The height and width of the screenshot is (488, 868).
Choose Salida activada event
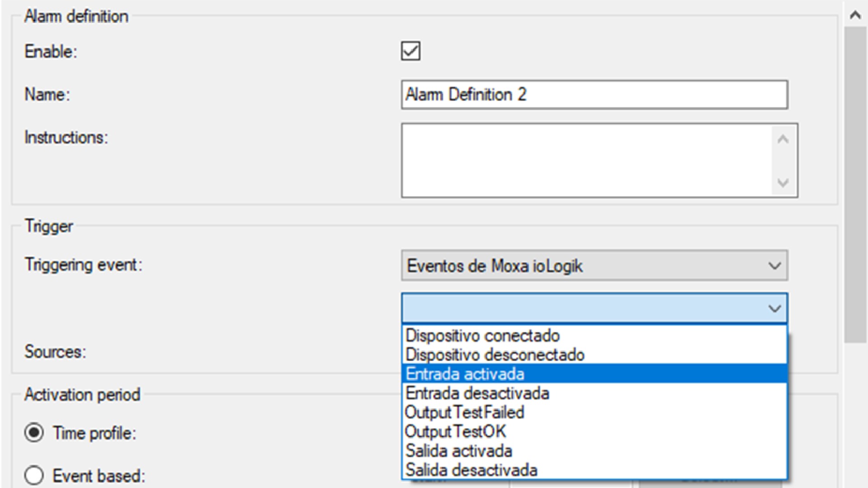[x=459, y=451]
